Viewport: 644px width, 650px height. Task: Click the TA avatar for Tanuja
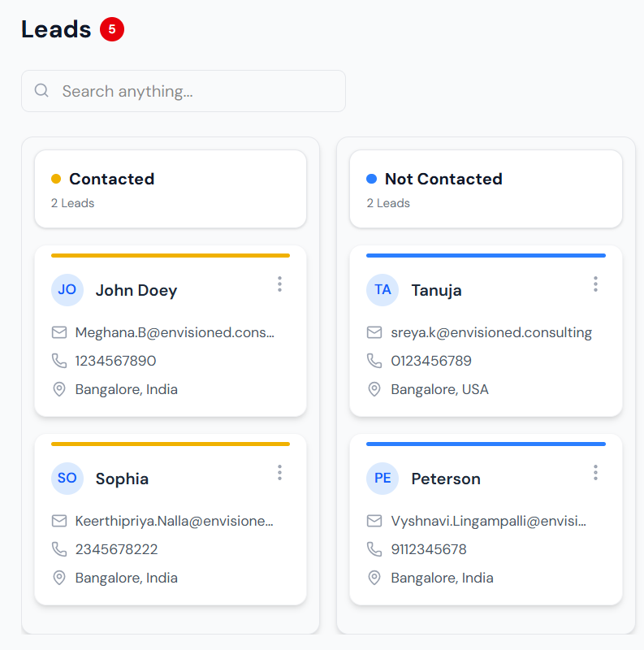383,290
